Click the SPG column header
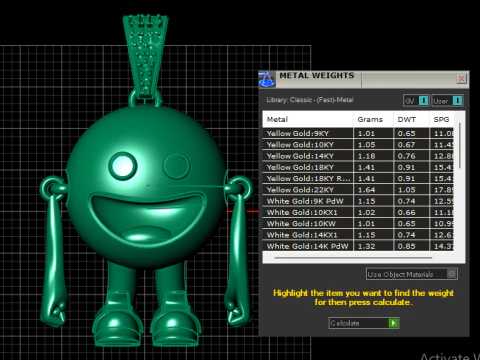Screen dimensions: 480x360 441,119
